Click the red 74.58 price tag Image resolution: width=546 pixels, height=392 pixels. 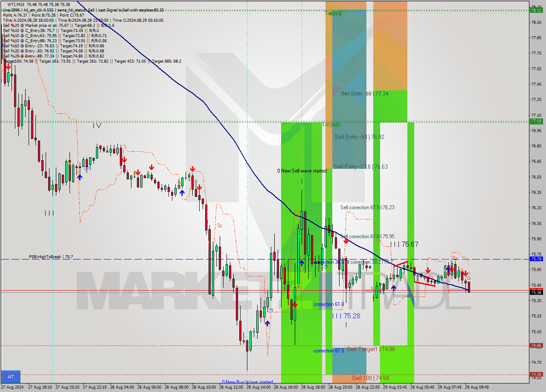point(536,375)
